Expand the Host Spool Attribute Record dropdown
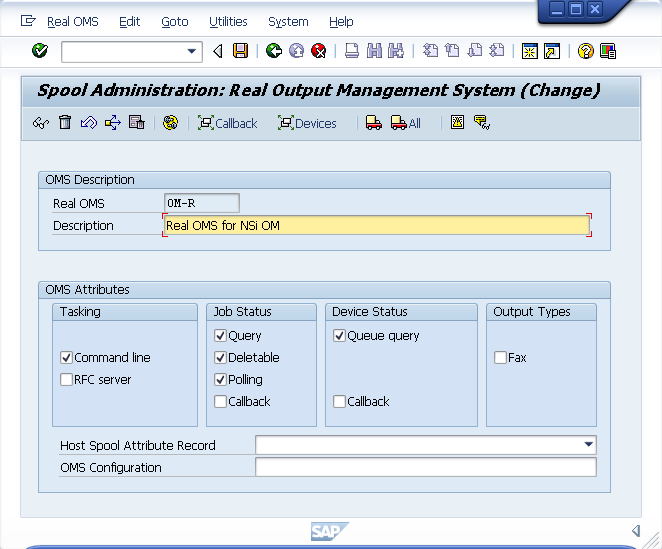Image resolution: width=662 pixels, height=549 pixels. pos(588,445)
